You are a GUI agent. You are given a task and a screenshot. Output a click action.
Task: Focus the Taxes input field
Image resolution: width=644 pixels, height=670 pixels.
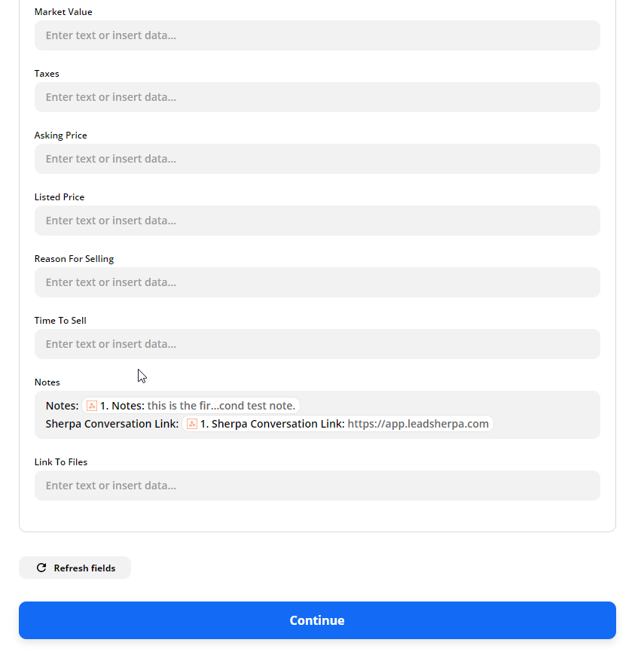(317, 97)
